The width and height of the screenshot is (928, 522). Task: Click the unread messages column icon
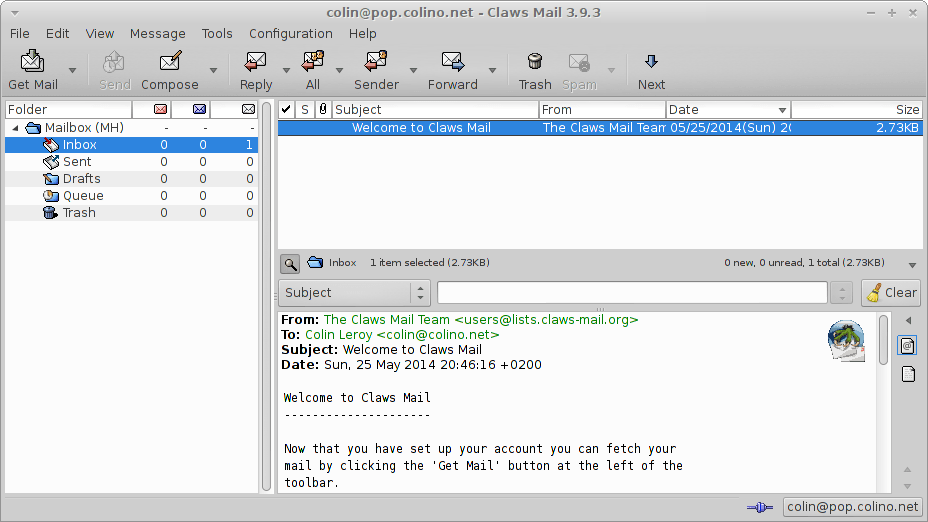click(199, 109)
